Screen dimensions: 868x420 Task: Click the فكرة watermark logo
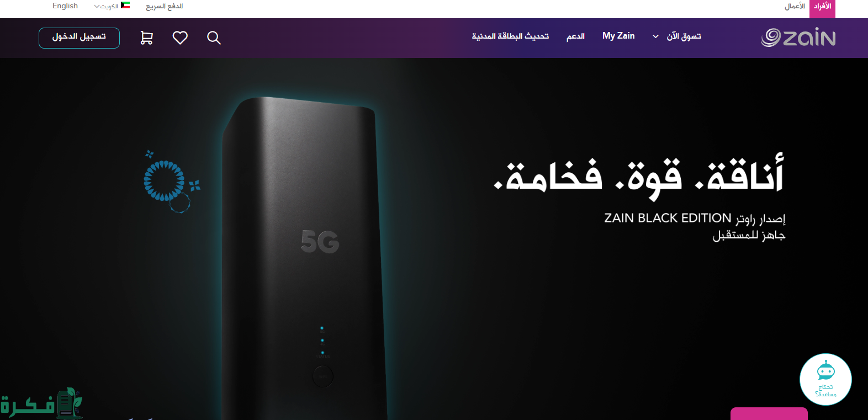click(41, 403)
